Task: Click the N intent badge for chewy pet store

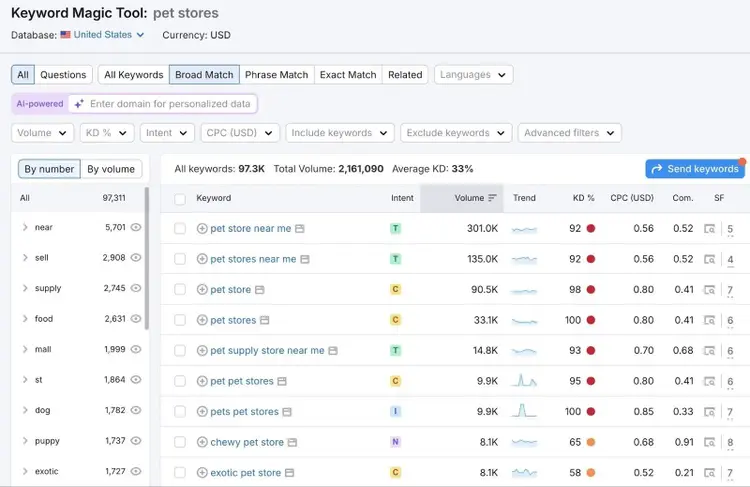Action: [395, 442]
